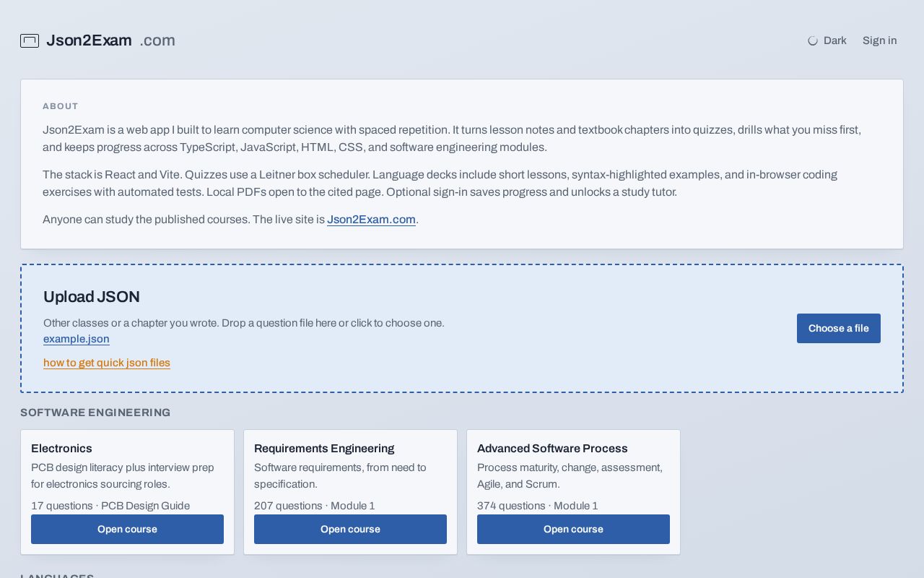Select the Requirements Engineering card title
This screenshot has height=578, width=924.
pos(324,449)
